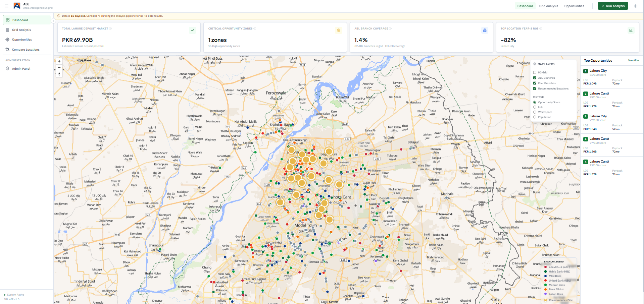This screenshot has width=644, height=304.
Task: Click the System Active status in the sidebar
Action: (x=14, y=295)
